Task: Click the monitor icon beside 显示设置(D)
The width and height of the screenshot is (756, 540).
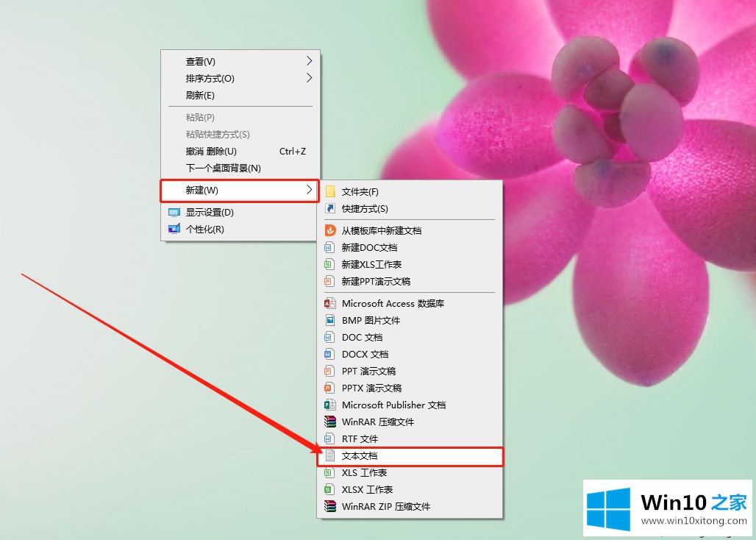Action: [174, 212]
